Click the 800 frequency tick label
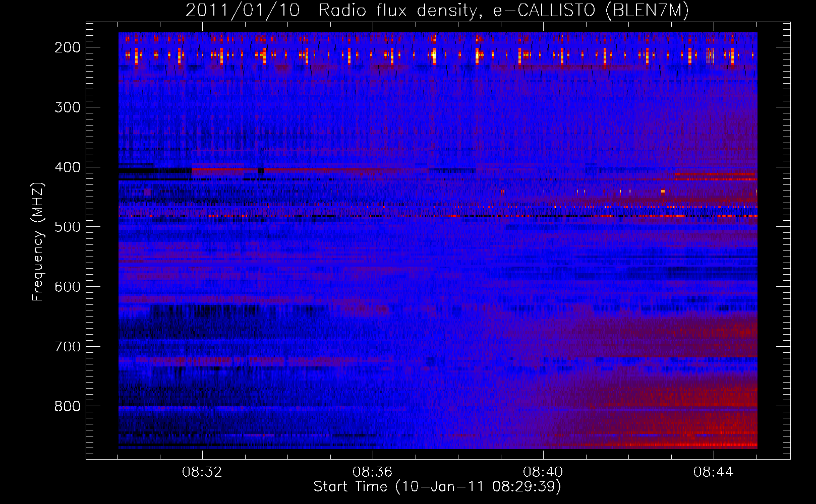Screen dimensions: 816x504 pos(67,406)
